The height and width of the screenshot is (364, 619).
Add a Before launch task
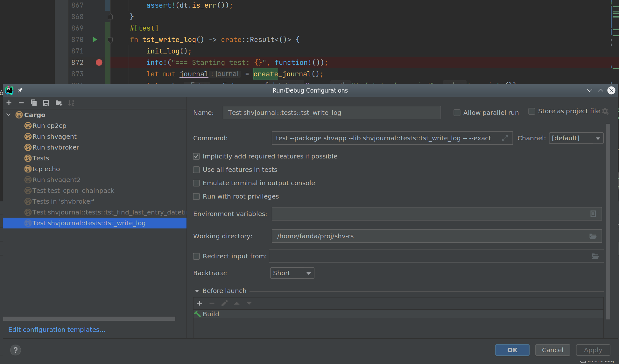pos(200,303)
